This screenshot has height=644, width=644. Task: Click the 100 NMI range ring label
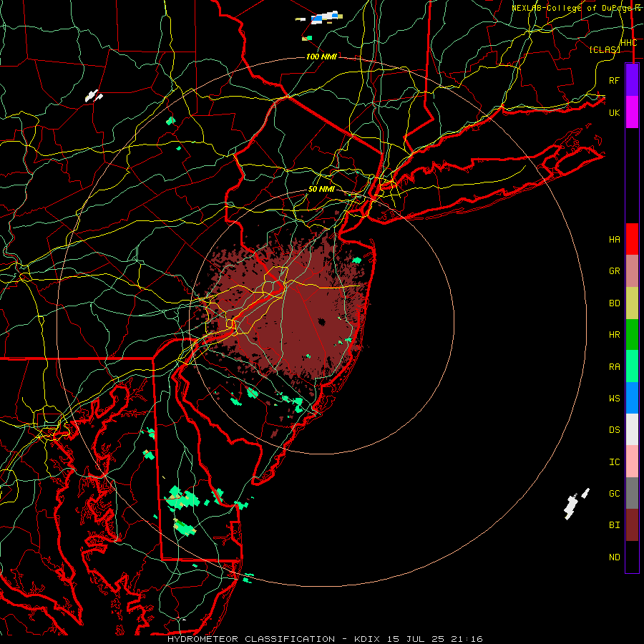321,57
